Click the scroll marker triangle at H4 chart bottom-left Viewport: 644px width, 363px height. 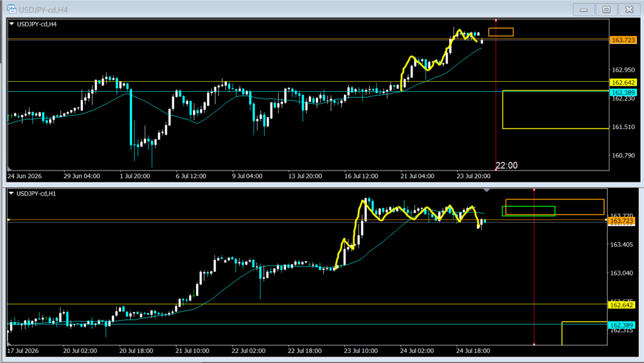9,169
